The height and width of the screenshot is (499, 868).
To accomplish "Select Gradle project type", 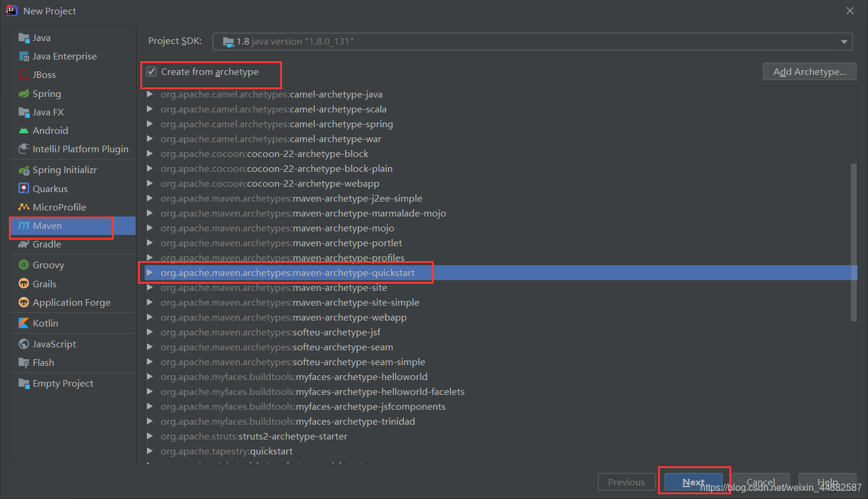I will point(73,244).
